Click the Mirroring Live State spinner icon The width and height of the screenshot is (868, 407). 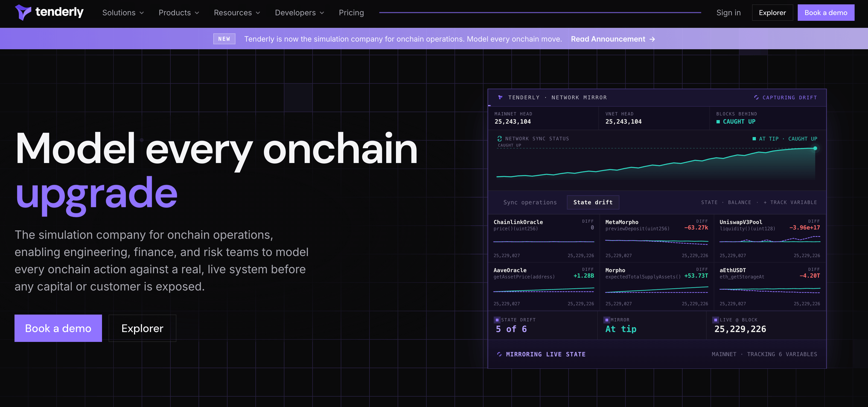[499, 354]
